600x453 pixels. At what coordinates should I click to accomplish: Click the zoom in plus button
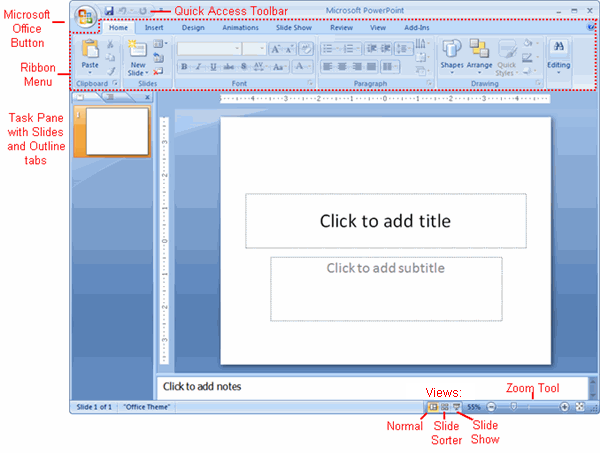tap(565, 408)
